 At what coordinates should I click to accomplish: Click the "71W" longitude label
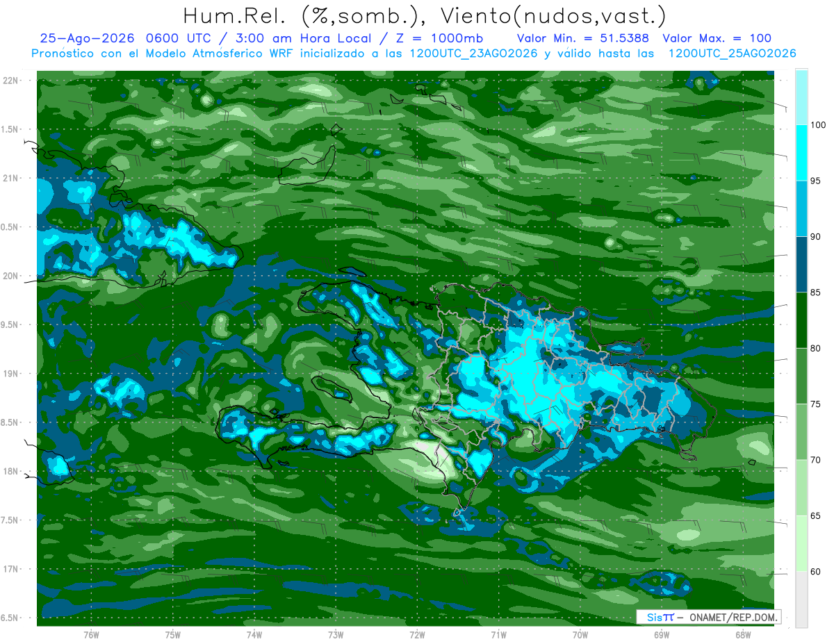(498, 634)
